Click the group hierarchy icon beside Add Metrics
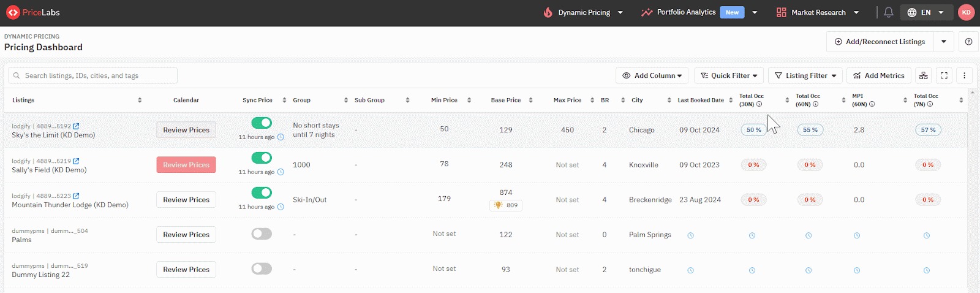The height and width of the screenshot is (293, 980). coord(923,75)
